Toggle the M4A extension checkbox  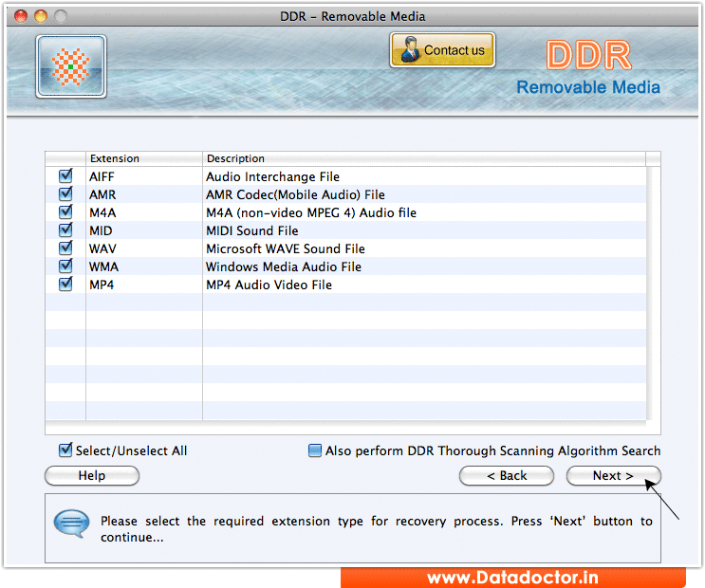click(65, 211)
